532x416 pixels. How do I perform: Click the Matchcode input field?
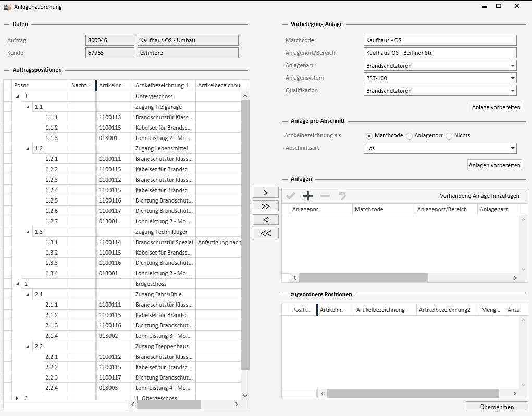pos(440,40)
